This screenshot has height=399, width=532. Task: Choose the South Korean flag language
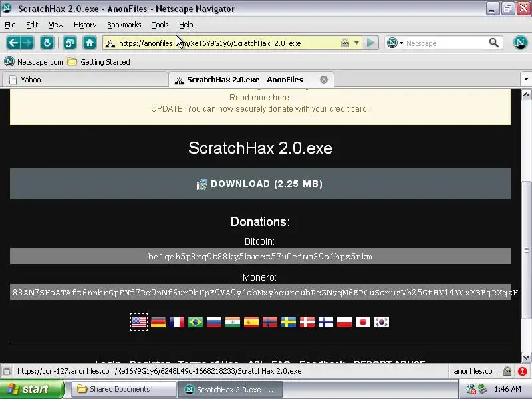(382, 322)
